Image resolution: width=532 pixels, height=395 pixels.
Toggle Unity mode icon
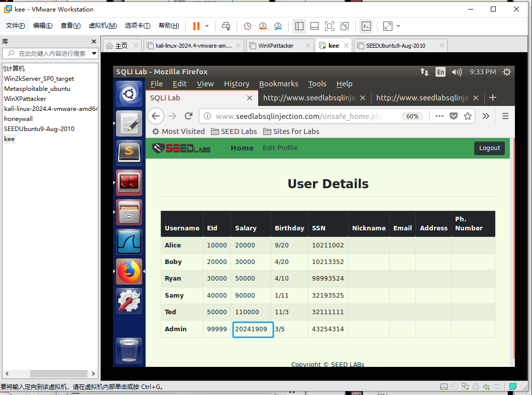click(x=345, y=26)
